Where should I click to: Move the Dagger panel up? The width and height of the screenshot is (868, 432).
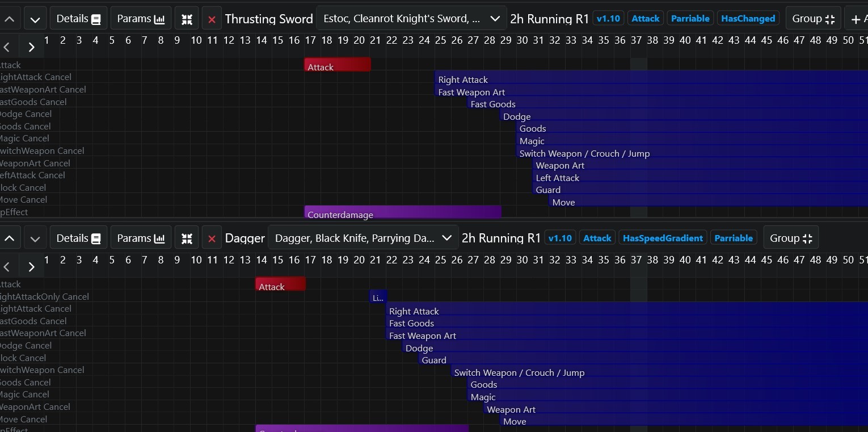[x=10, y=238]
